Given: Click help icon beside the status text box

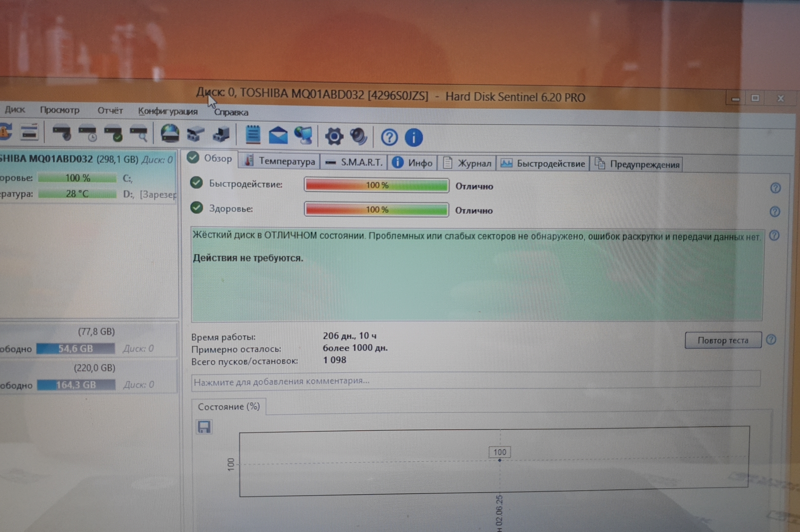Looking at the screenshot, I should [774, 235].
